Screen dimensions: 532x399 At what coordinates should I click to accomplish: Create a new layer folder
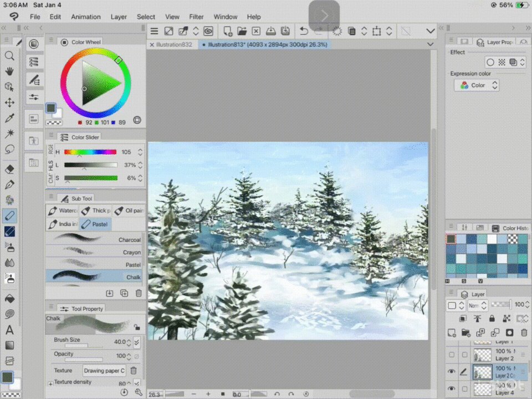coord(466,333)
